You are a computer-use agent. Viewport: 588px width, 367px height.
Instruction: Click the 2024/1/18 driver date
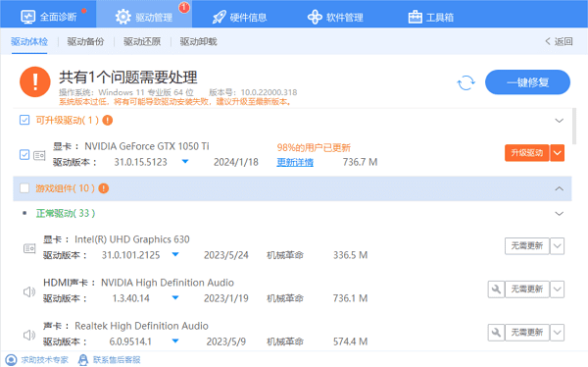pyautogui.click(x=236, y=162)
